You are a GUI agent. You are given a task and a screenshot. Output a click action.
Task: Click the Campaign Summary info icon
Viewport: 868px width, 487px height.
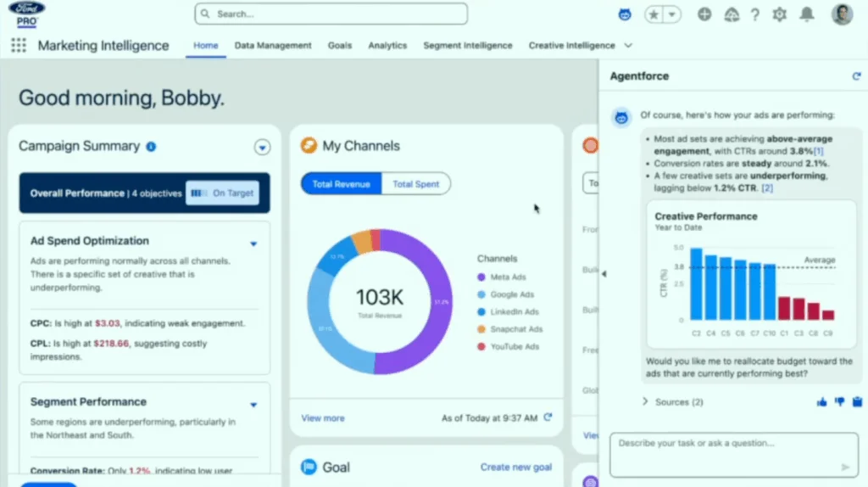(151, 147)
